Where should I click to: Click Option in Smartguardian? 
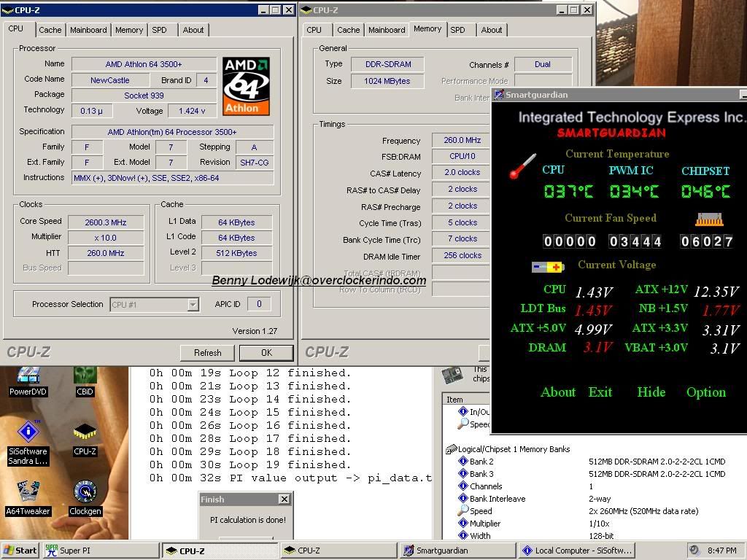(706, 392)
